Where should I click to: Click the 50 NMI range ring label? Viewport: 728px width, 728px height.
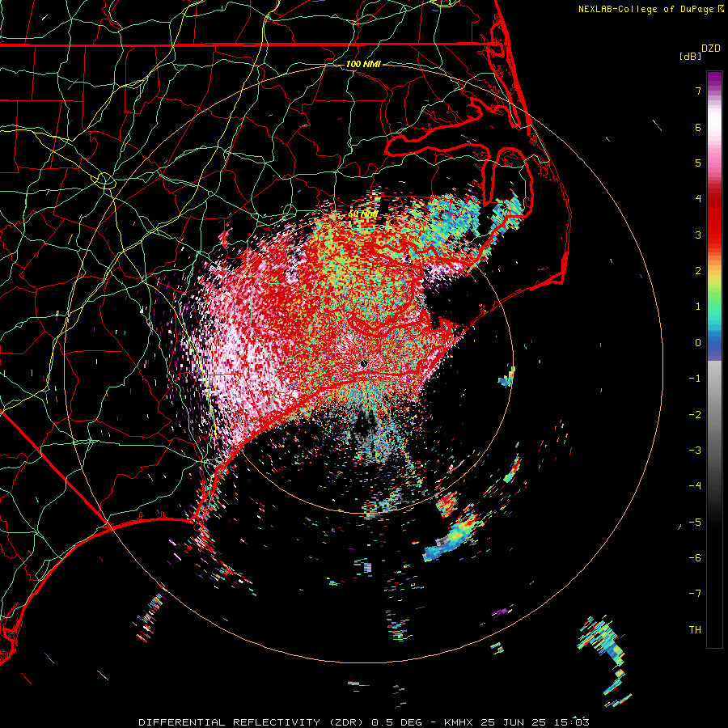click(363, 214)
